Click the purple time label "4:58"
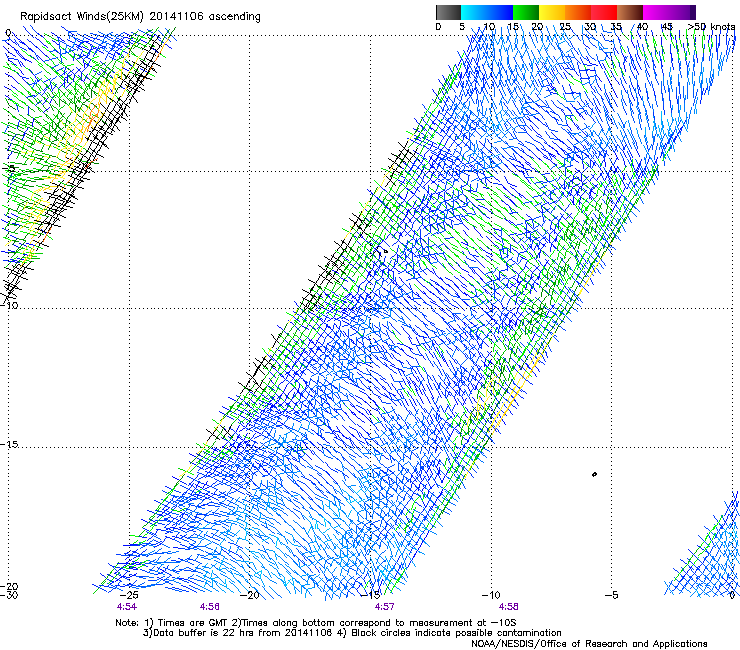 click(x=508, y=607)
